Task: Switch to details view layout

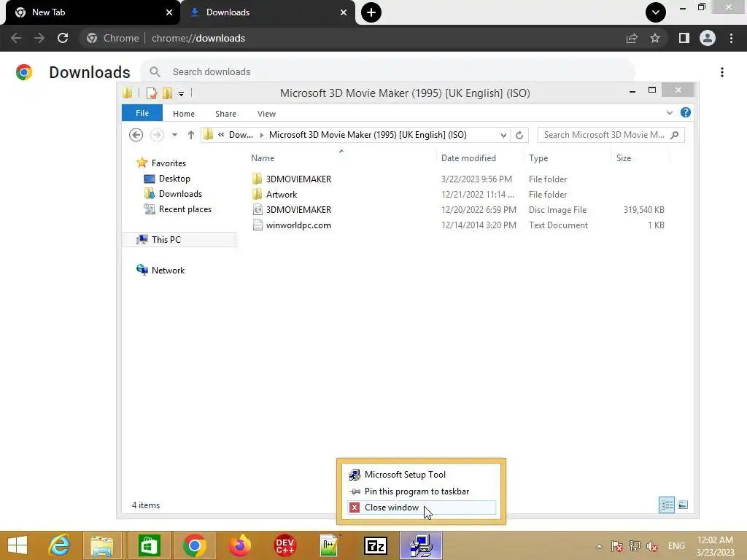Action: [667, 505]
